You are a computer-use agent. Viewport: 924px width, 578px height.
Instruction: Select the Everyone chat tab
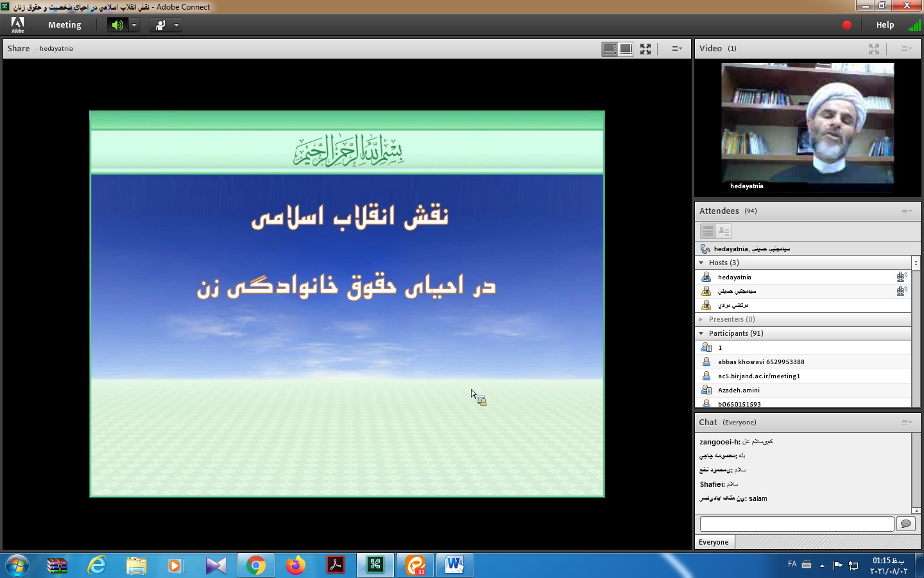click(714, 542)
